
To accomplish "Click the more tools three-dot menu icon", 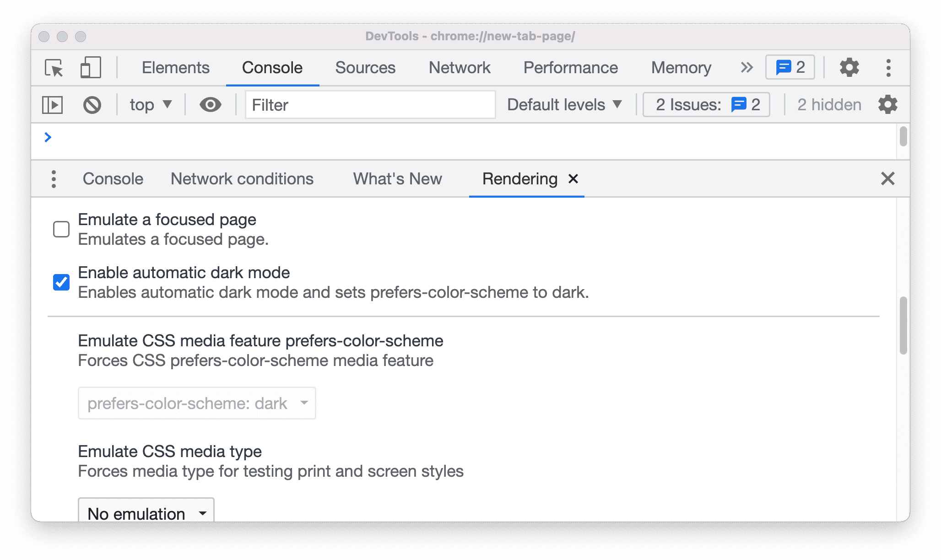I will (54, 178).
